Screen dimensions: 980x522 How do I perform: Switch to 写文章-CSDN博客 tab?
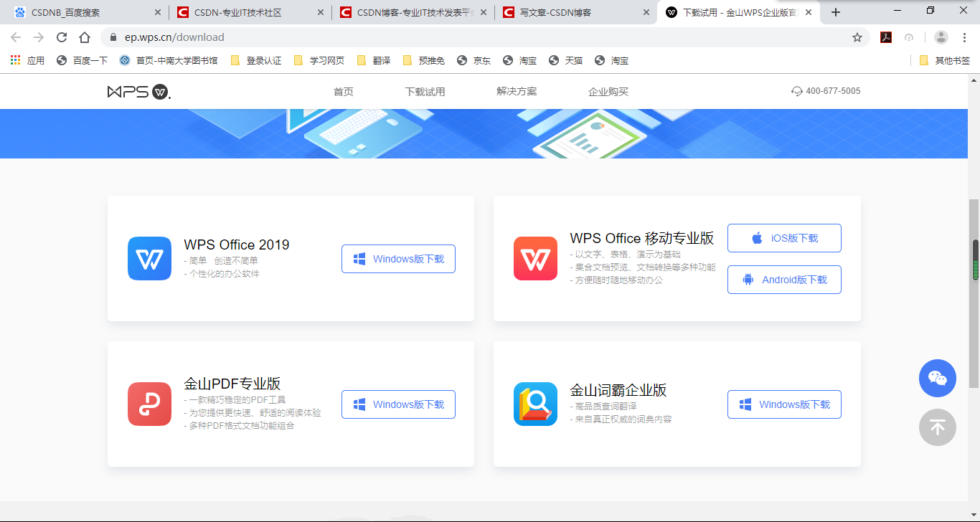577,12
